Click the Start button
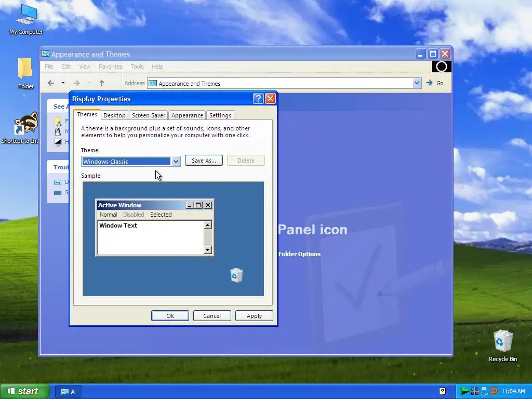 point(25,391)
